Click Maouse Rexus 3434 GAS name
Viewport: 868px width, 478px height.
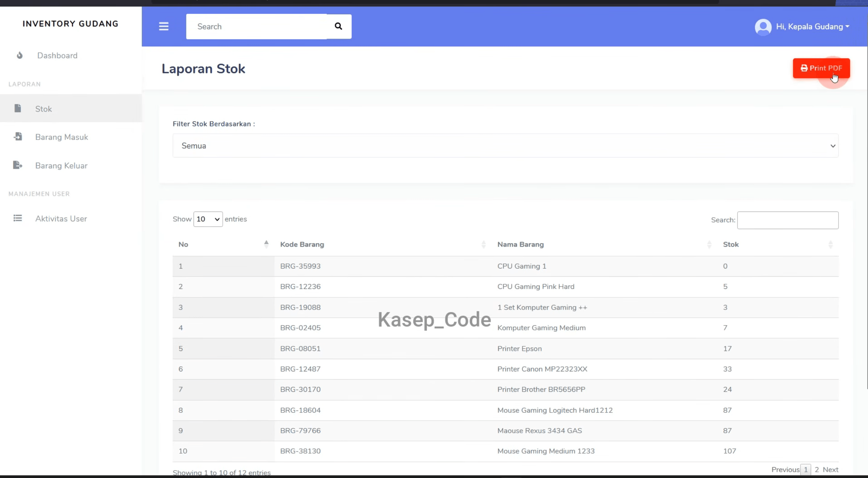click(539, 430)
